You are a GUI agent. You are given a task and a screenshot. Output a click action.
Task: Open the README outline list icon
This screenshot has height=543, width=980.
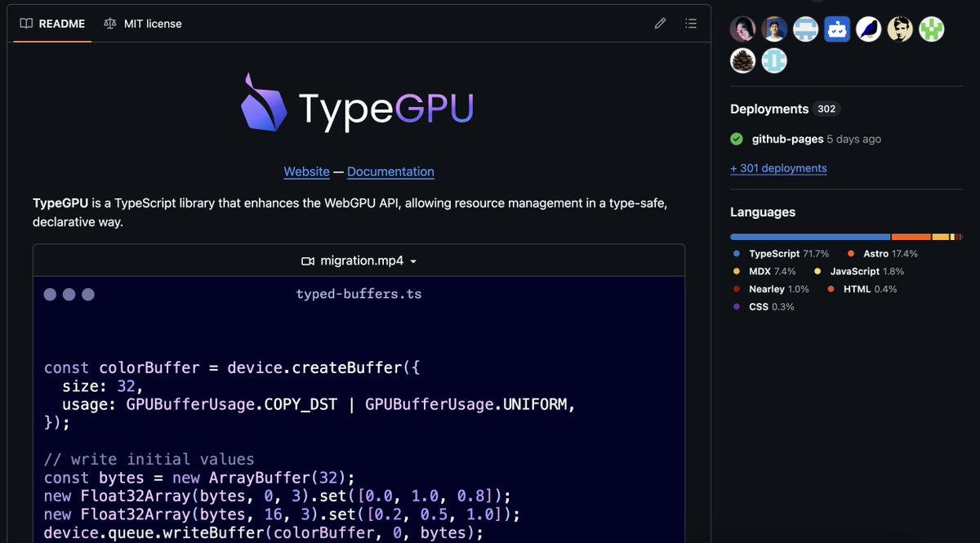point(691,24)
